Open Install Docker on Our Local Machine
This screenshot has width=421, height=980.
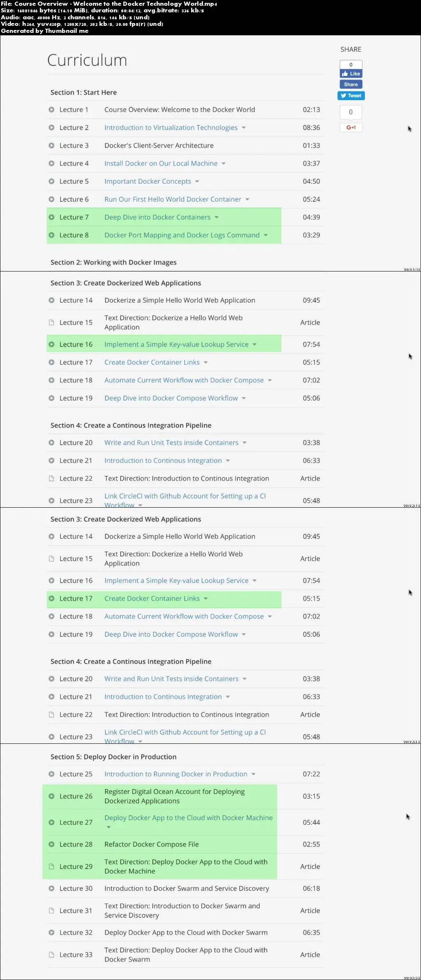pos(161,163)
